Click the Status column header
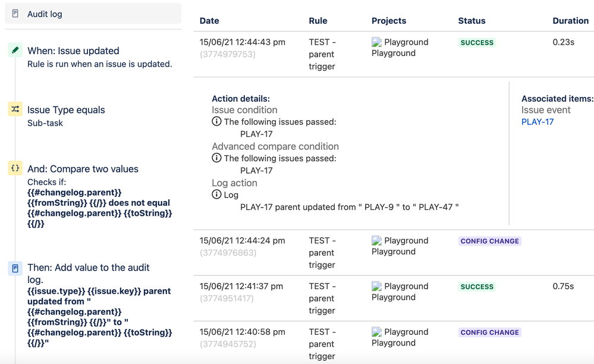 tap(472, 21)
